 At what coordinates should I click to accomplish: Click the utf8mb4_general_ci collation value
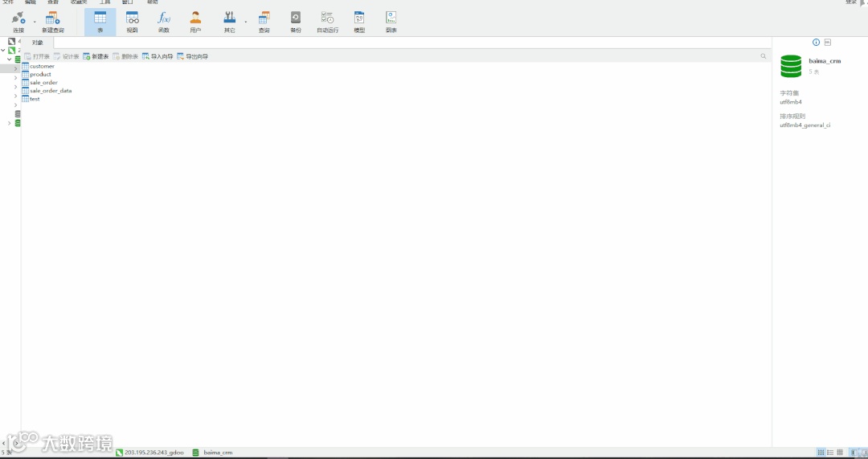point(805,125)
